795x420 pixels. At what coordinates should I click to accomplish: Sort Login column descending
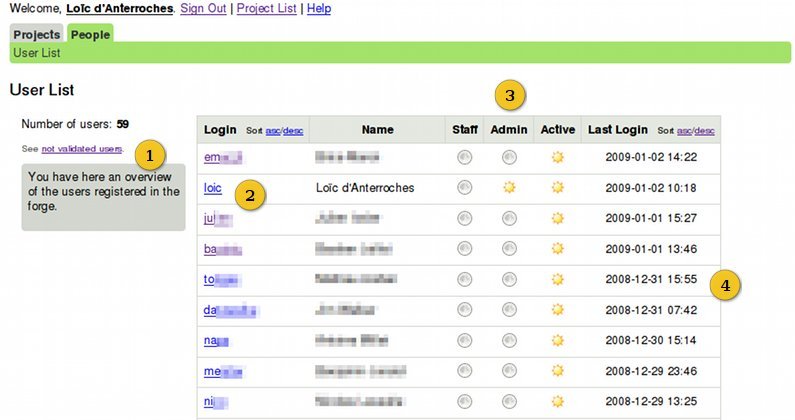pos(293,131)
